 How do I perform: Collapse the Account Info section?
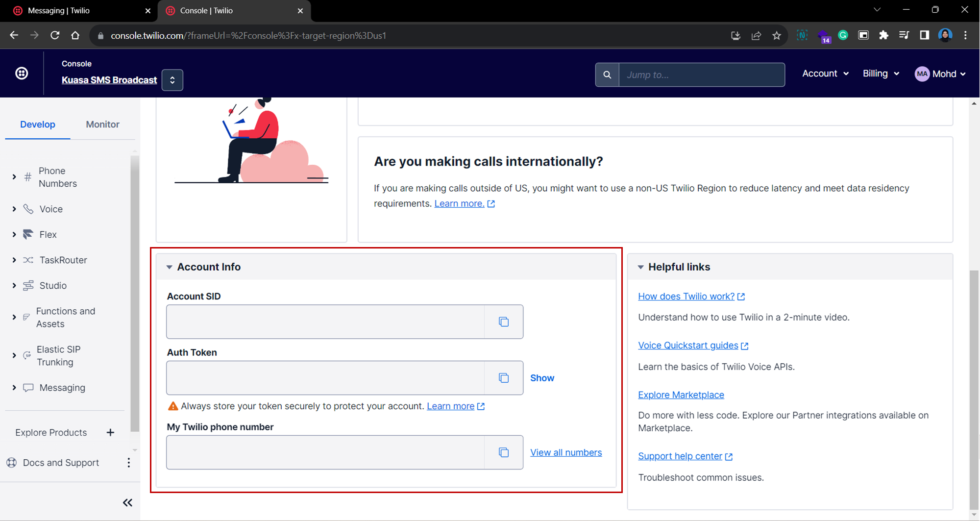click(170, 267)
